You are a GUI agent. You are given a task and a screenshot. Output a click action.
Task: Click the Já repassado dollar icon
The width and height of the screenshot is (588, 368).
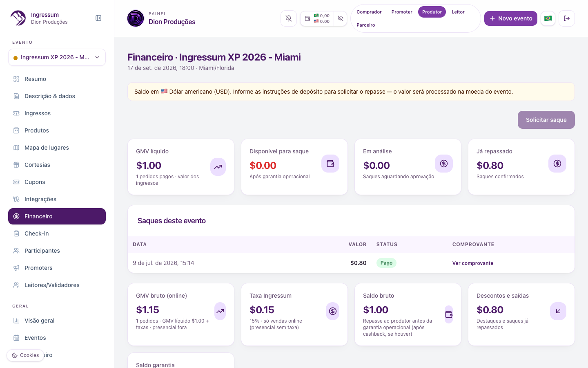pos(557,164)
